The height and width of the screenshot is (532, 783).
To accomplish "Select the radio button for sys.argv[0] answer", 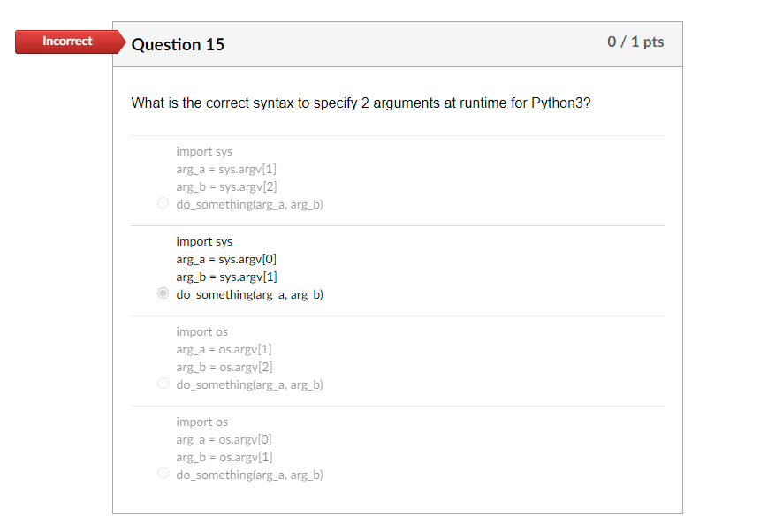I will pos(163,293).
